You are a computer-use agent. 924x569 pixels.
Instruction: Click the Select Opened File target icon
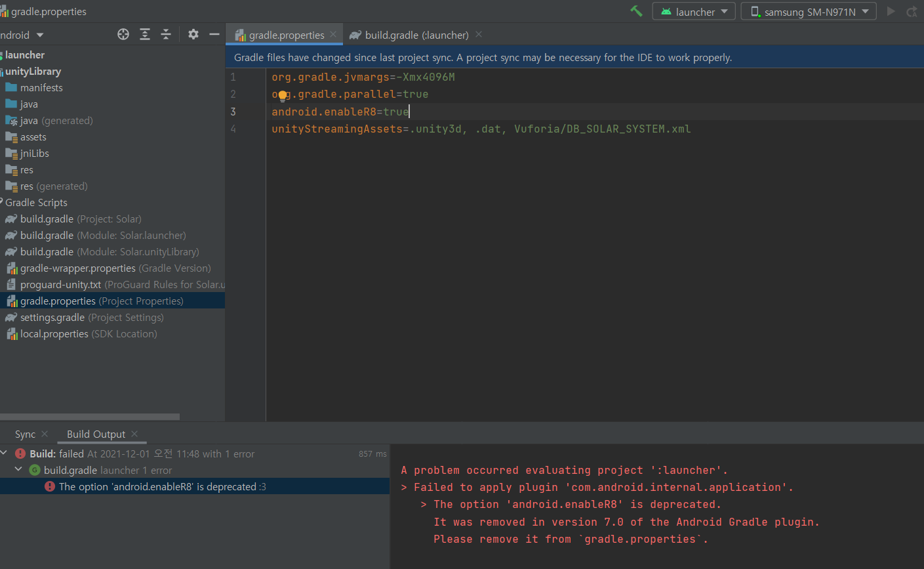[x=123, y=34]
